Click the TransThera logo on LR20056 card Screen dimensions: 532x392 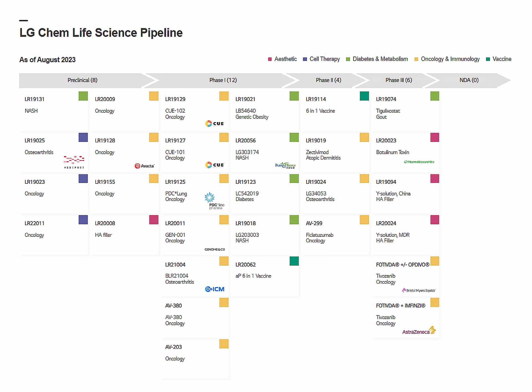[285, 166]
